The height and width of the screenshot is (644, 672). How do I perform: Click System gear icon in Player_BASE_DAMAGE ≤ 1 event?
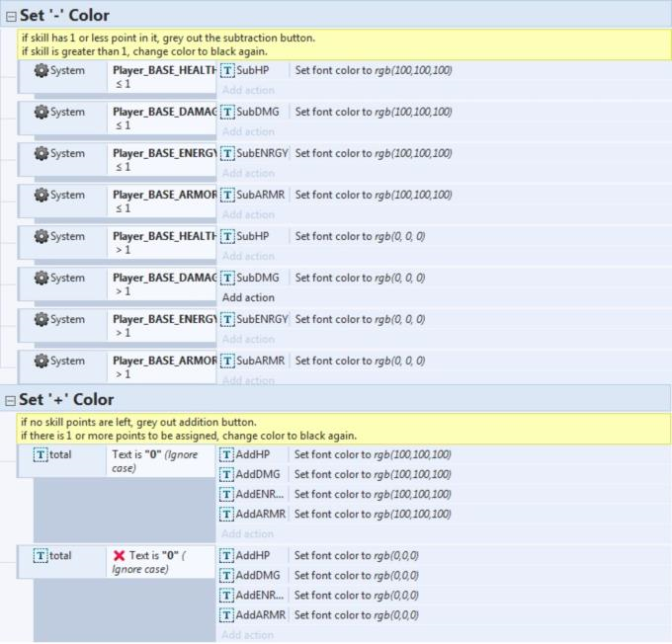click(x=41, y=113)
